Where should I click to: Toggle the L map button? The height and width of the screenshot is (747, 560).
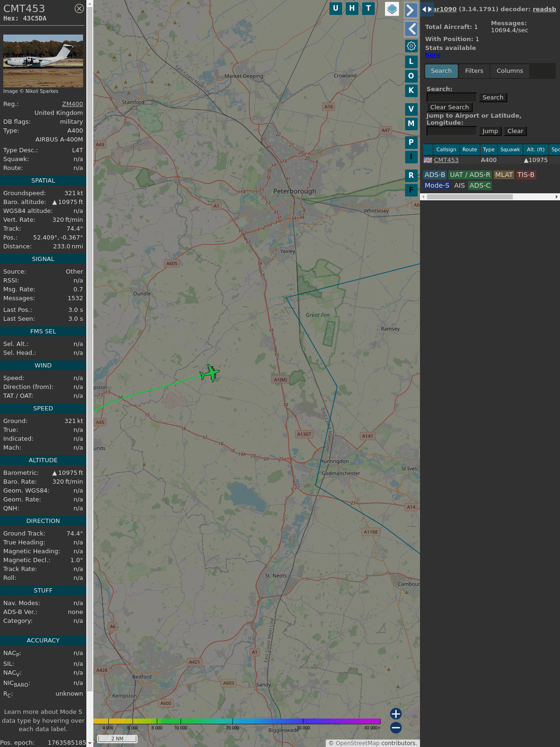pos(411,61)
